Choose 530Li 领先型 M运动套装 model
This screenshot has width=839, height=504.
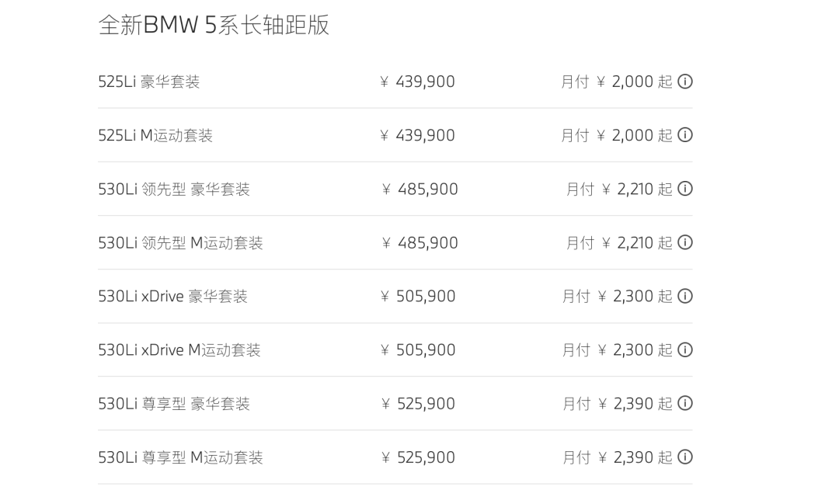coord(180,243)
